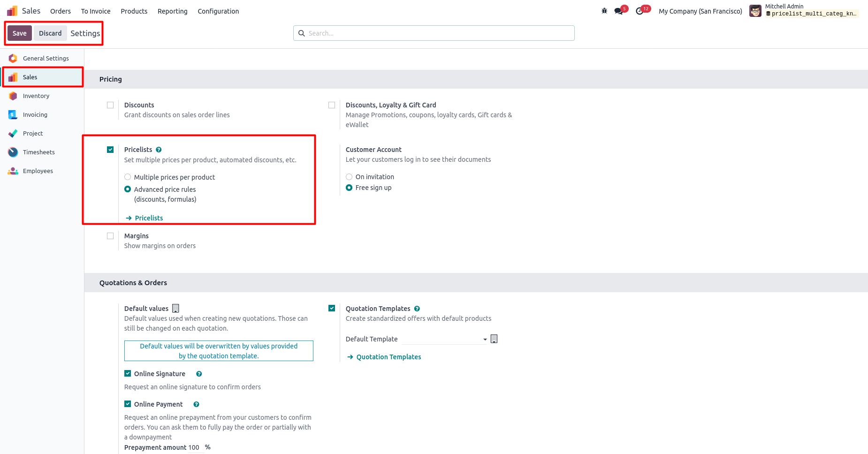Click the General Settings sidebar icon

13,58
